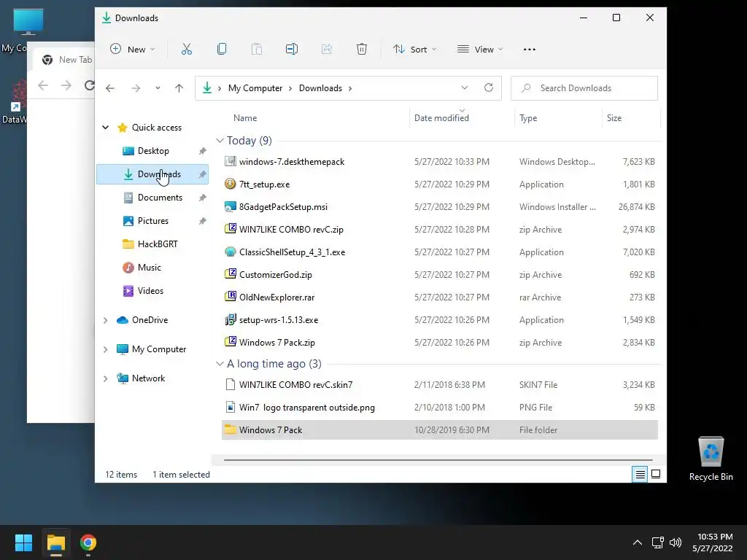Select Music in Quick access

[x=152, y=267]
